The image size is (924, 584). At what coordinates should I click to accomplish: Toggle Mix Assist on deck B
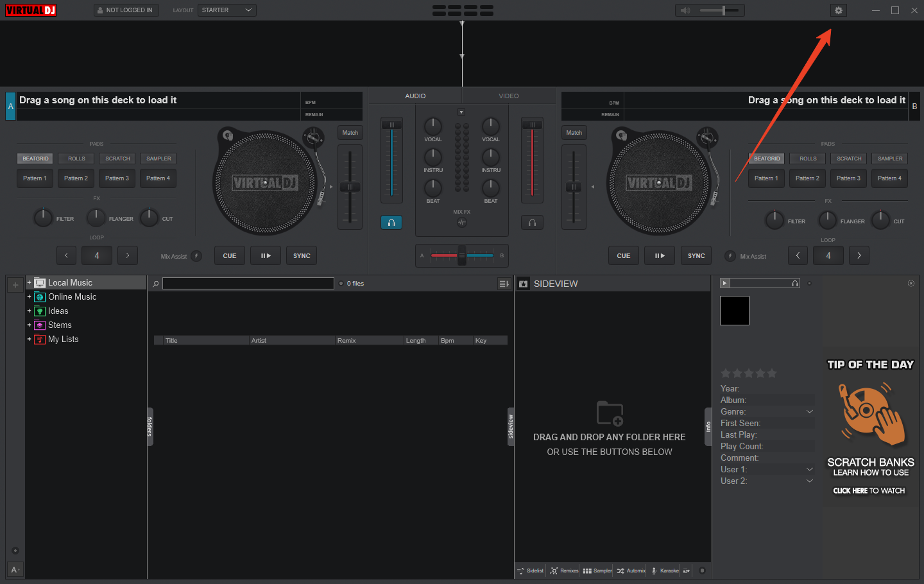click(730, 256)
